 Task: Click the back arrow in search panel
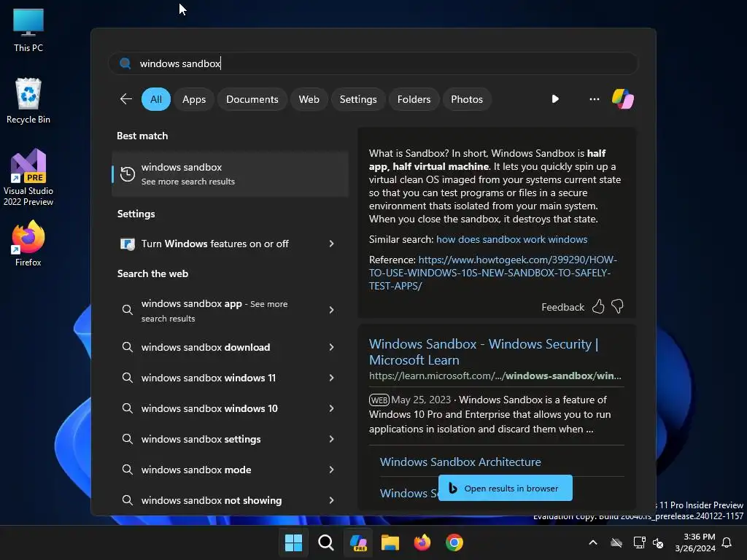pos(125,99)
